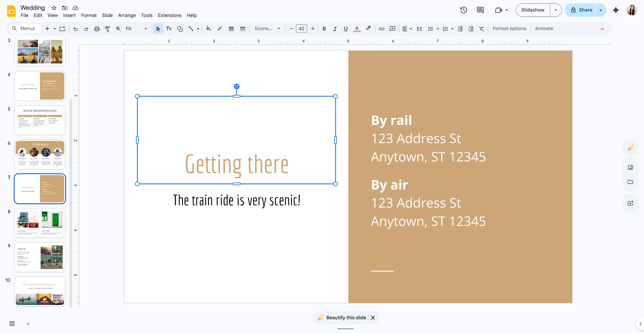644x333 pixels.
Task: Insert link using the toolbar icon
Action: coord(382,29)
